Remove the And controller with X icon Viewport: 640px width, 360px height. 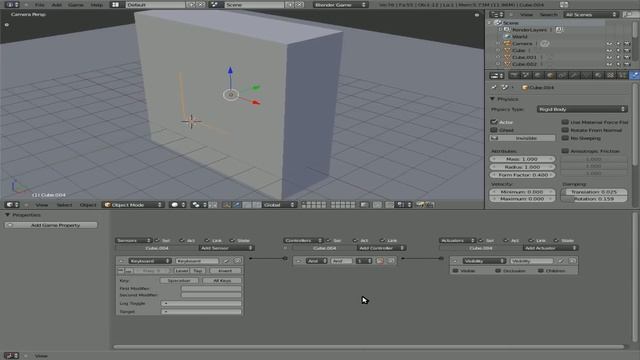[x=391, y=260]
